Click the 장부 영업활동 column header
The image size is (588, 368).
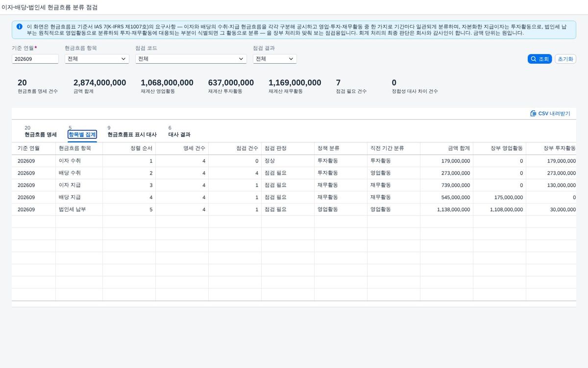coord(499,148)
